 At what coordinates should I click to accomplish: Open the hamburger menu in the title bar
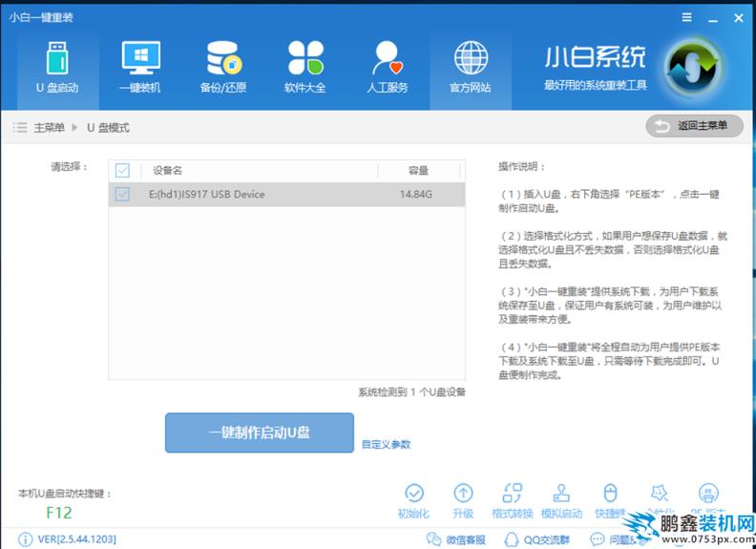pyautogui.click(x=686, y=17)
